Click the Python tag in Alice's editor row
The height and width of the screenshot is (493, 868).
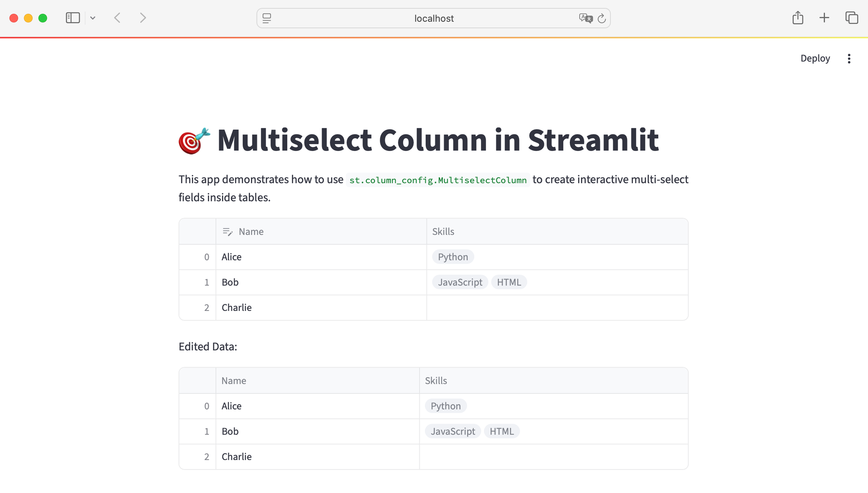[453, 257]
